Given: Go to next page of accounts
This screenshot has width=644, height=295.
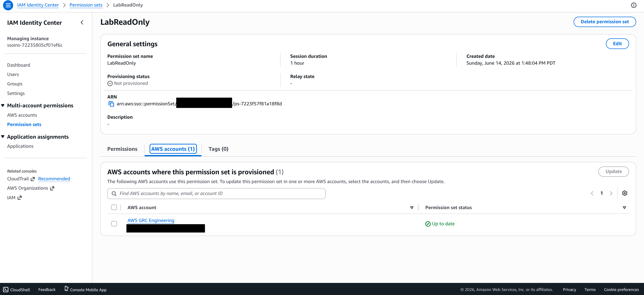Looking at the screenshot, I should click(611, 193).
